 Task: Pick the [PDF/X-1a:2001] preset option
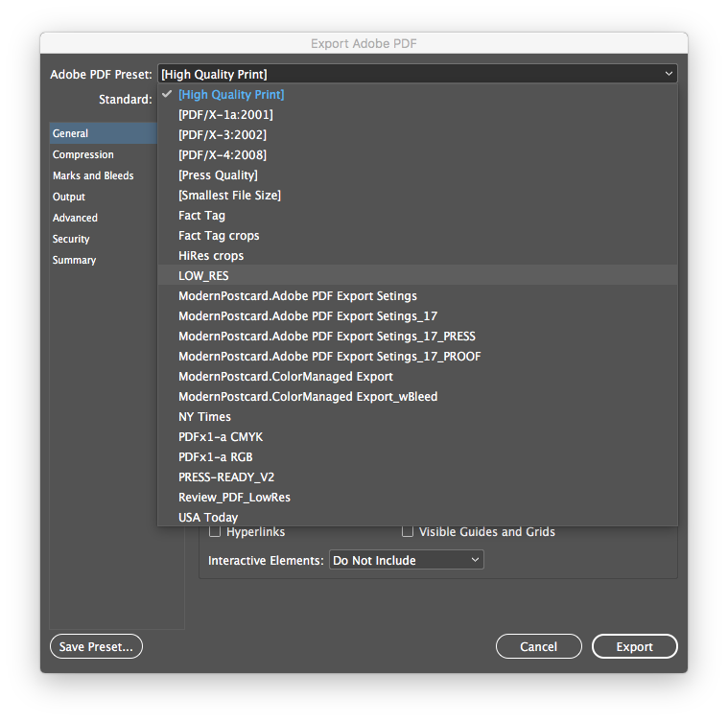pyautogui.click(x=224, y=115)
